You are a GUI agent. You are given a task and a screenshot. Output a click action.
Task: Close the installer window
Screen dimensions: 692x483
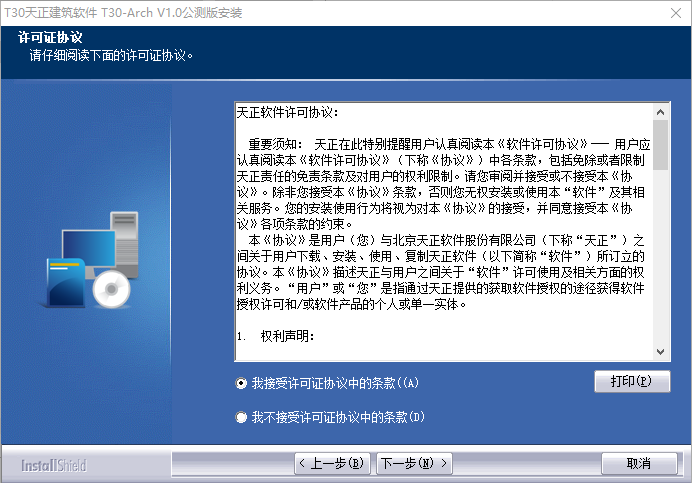click(676, 13)
